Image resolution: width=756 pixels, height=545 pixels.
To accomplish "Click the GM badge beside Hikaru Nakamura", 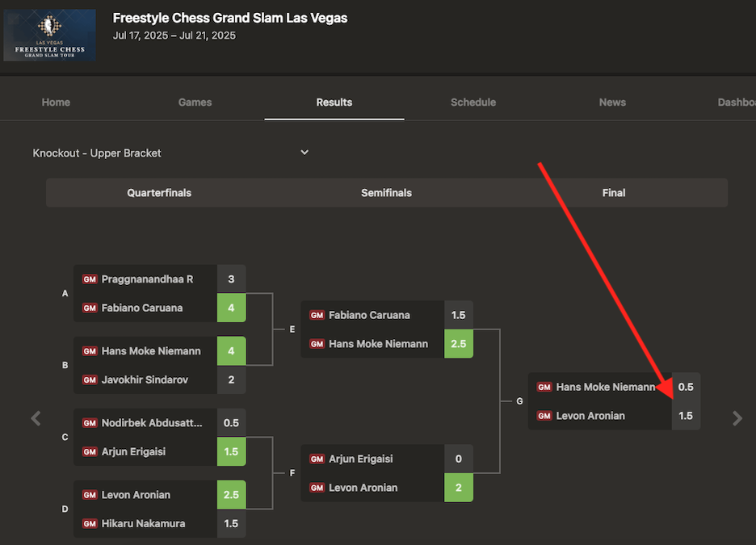I will [x=90, y=524].
